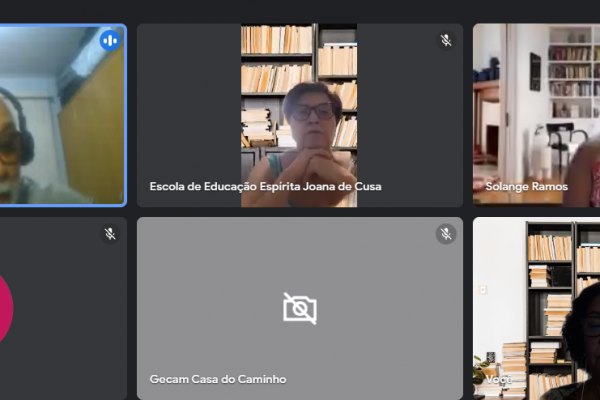The image size is (600, 400).
Task: Click the camera-off icon in Gecam tile
Action: (x=300, y=308)
